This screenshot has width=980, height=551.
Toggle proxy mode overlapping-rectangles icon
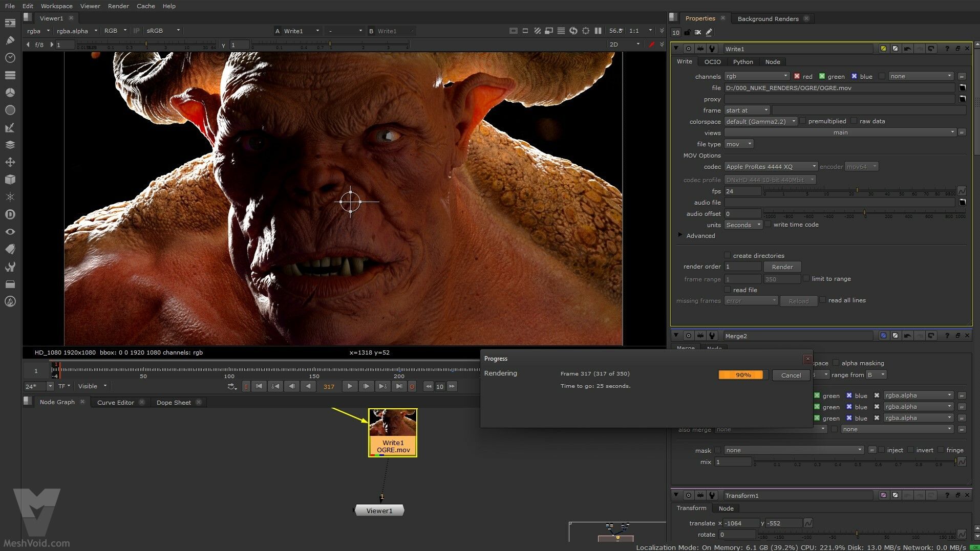549,31
